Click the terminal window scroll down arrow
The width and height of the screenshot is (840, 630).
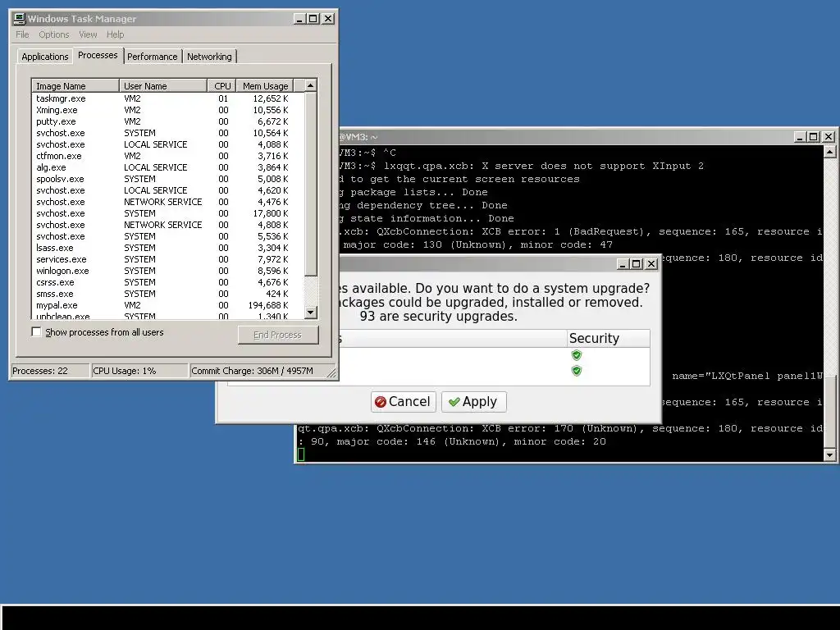tap(829, 455)
